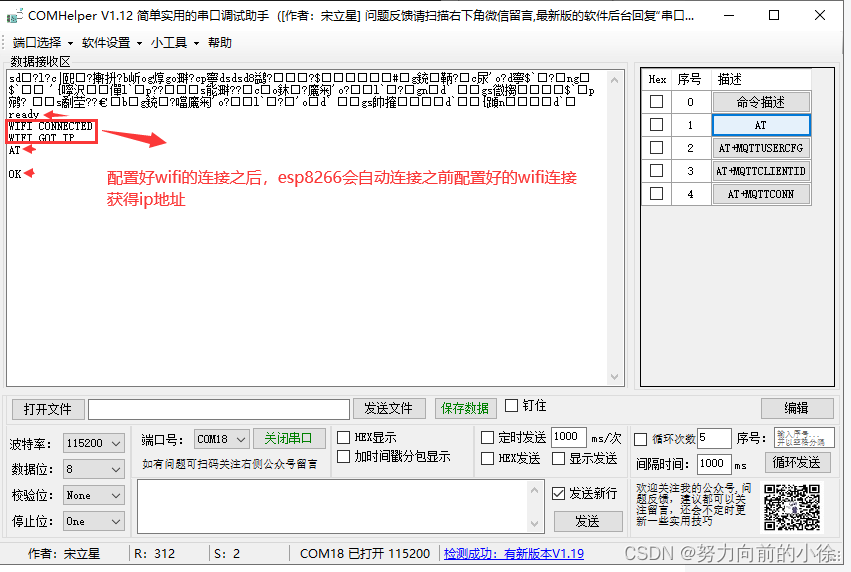Image resolution: width=851 pixels, height=572 pixels.
Task: Open the 帮助 menu
Action: [220, 43]
